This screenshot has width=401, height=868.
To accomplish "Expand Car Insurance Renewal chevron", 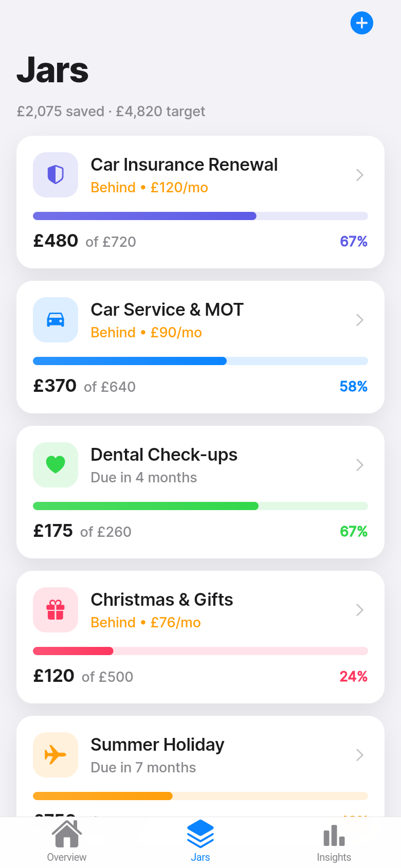I will pos(360,175).
